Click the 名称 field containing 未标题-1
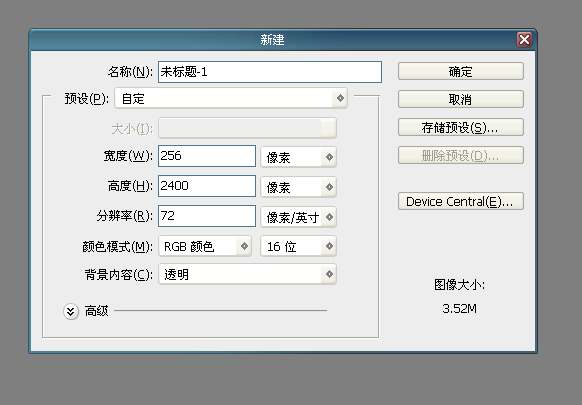 [270, 72]
